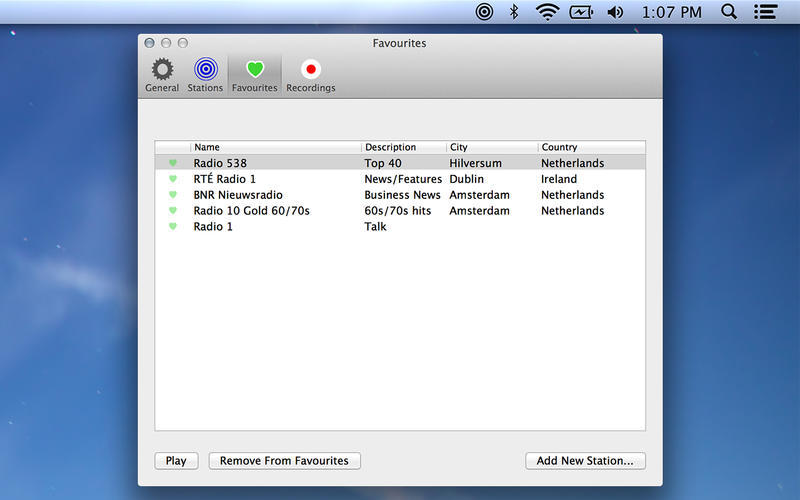The width and height of the screenshot is (800, 500).
Task: Click the Dublin city cell
Action: pos(466,179)
